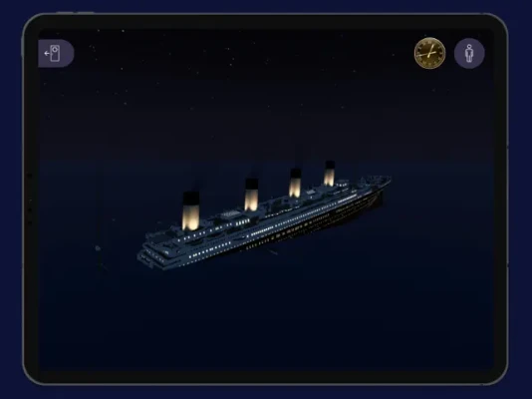Select the largest glowing funnel near the stern
The height and width of the screenshot is (399, 532).
[190, 211]
